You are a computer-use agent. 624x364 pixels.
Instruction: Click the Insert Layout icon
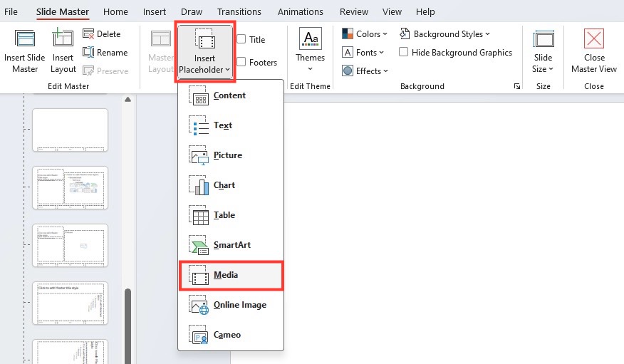coord(63,38)
